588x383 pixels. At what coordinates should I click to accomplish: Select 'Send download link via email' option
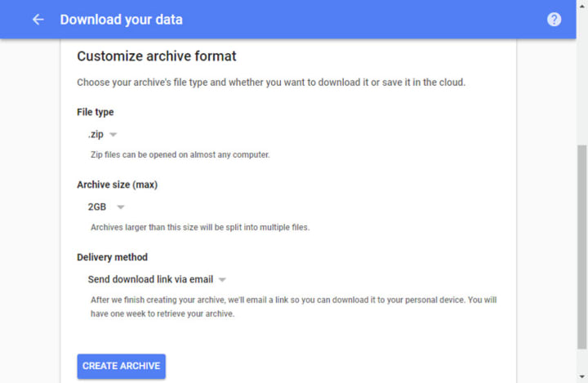tap(150, 279)
